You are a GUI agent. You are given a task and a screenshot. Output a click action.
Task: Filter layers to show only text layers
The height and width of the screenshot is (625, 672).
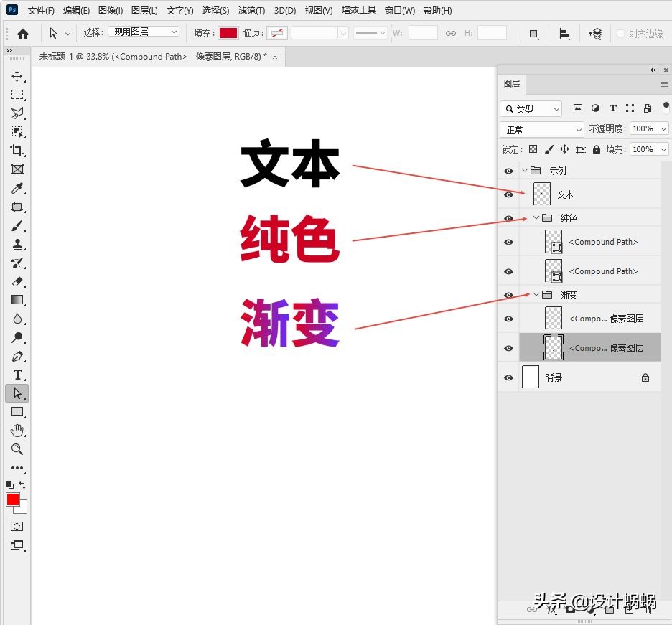point(612,108)
